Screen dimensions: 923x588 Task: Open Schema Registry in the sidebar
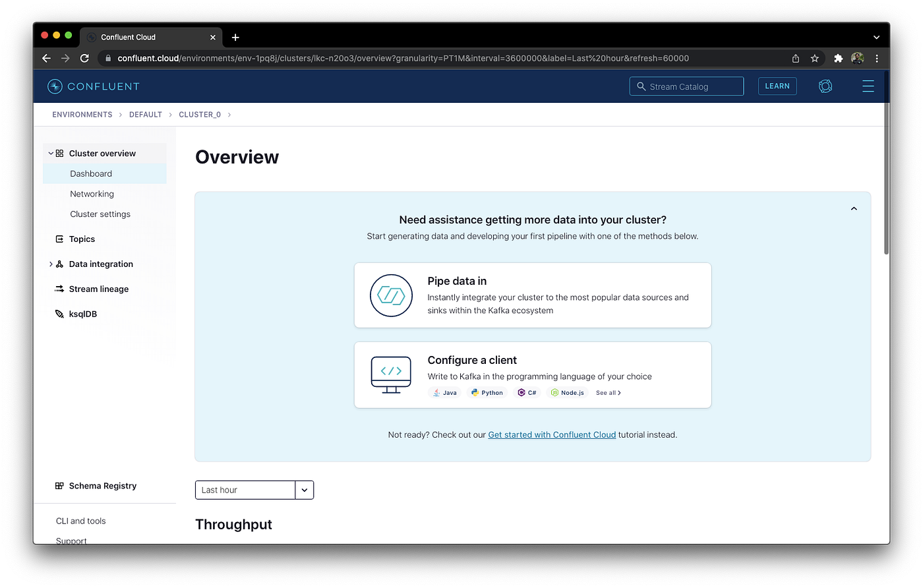(x=103, y=486)
